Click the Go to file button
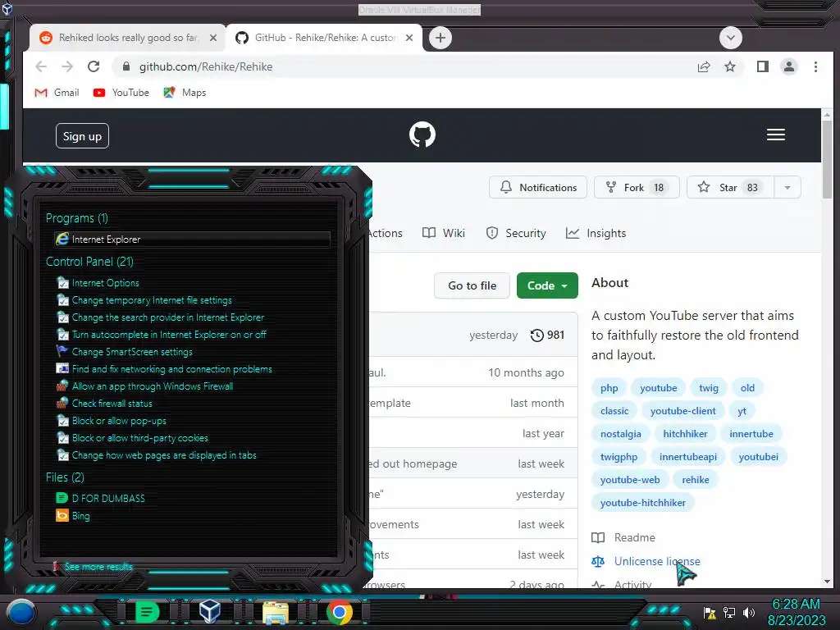 472,285
